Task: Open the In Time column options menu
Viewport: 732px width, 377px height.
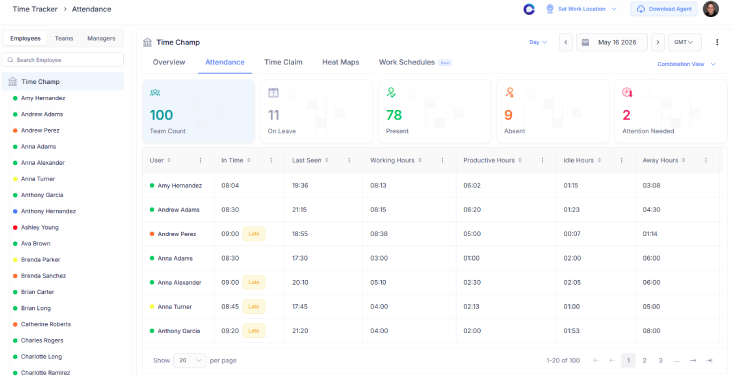Action: coord(271,160)
